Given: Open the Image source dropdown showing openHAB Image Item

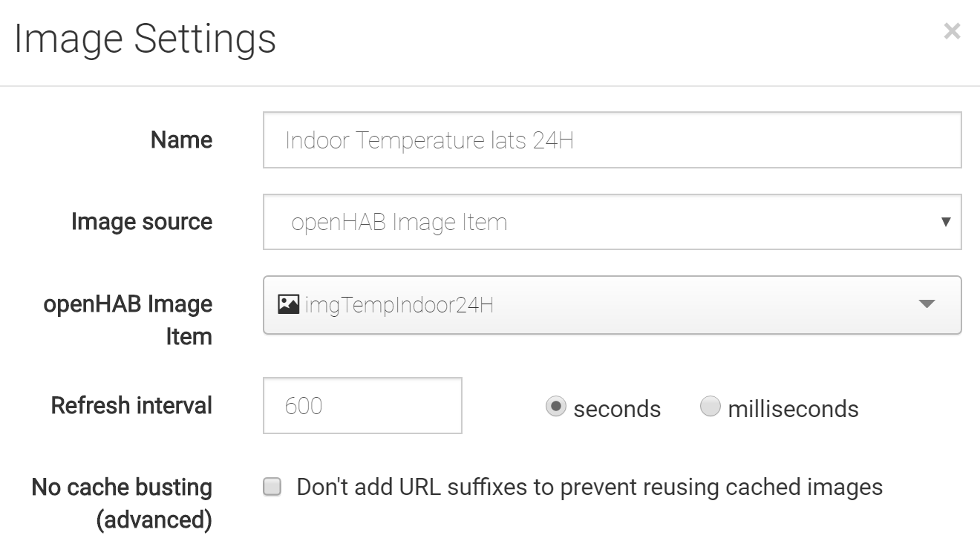Looking at the screenshot, I should [612, 222].
